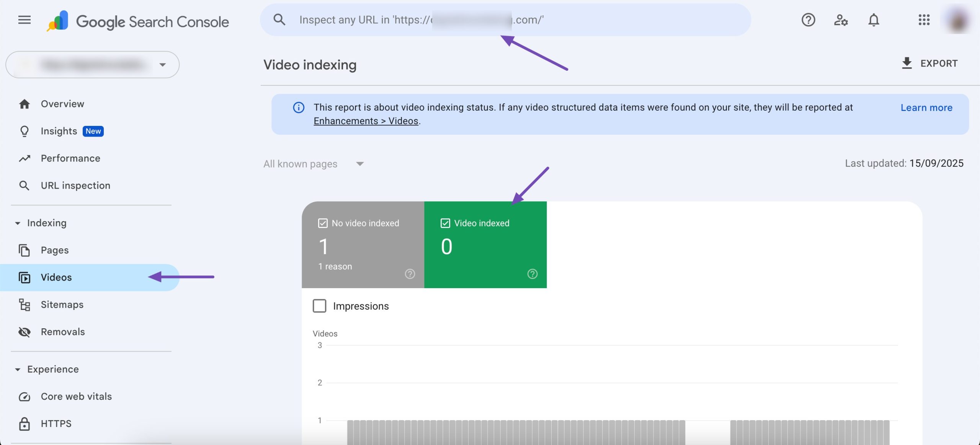Click the Export download icon

pos(907,63)
